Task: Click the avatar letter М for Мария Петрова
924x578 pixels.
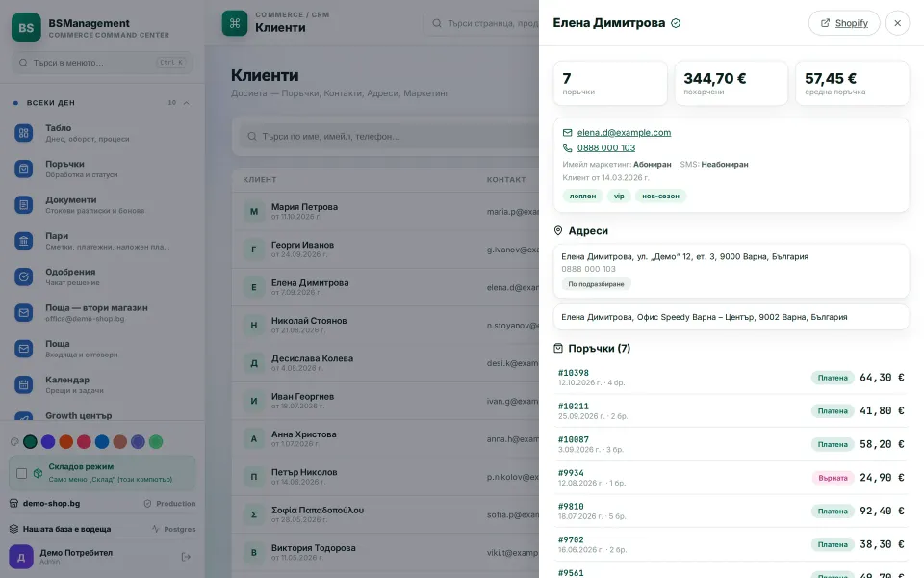Action: pos(254,211)
